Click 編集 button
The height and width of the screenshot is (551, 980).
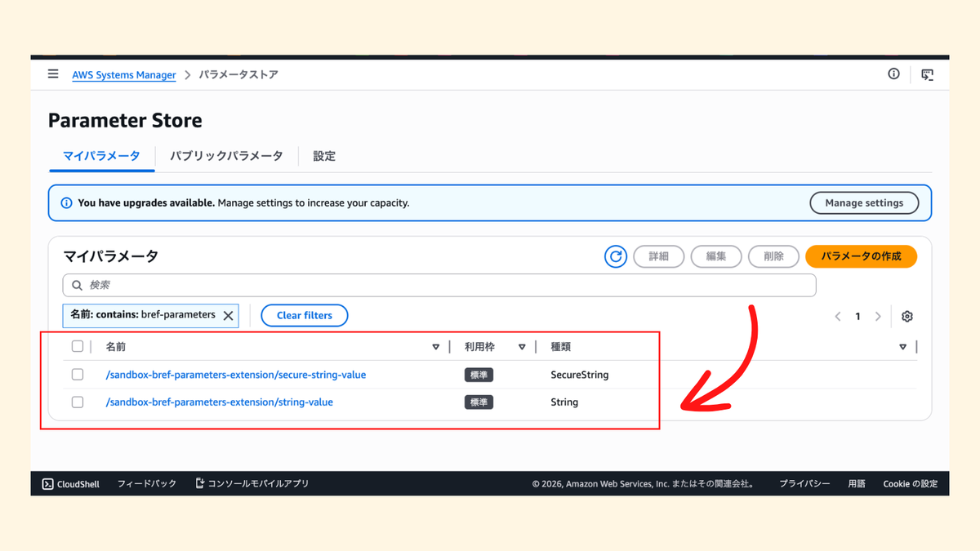(x=716, y=256)
